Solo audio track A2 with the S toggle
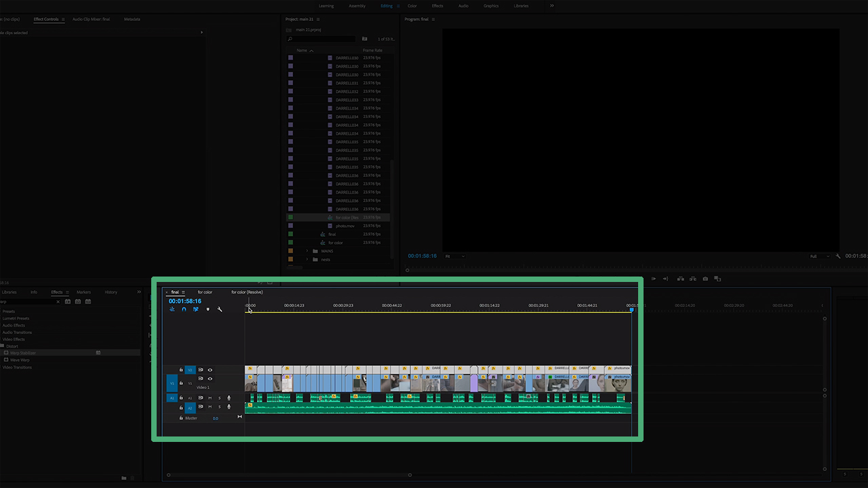Screen dimensions: 868x488 coord(220,407)
